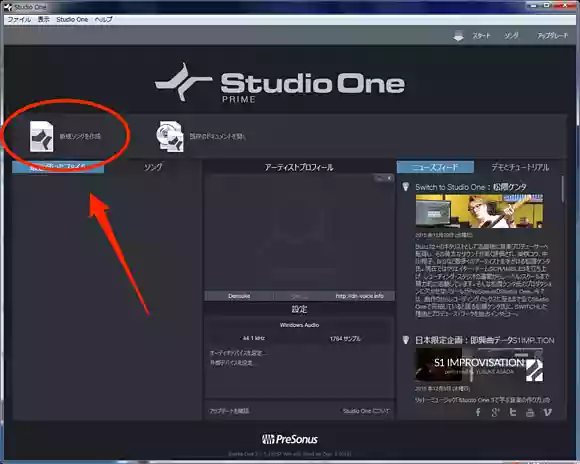This screenshot has width=580, height=464.
Task: Select the ソング tab in the file list
Action: click(153, 167)
